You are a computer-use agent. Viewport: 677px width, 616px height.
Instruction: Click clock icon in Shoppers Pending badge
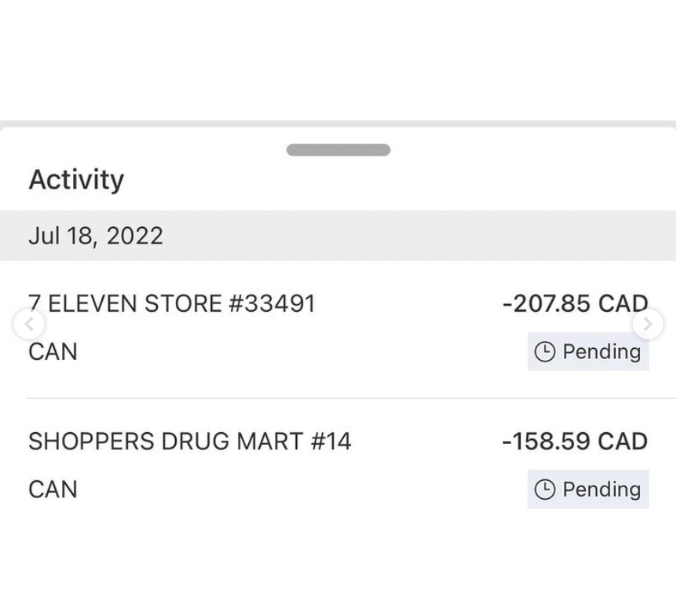click(544, 490)
